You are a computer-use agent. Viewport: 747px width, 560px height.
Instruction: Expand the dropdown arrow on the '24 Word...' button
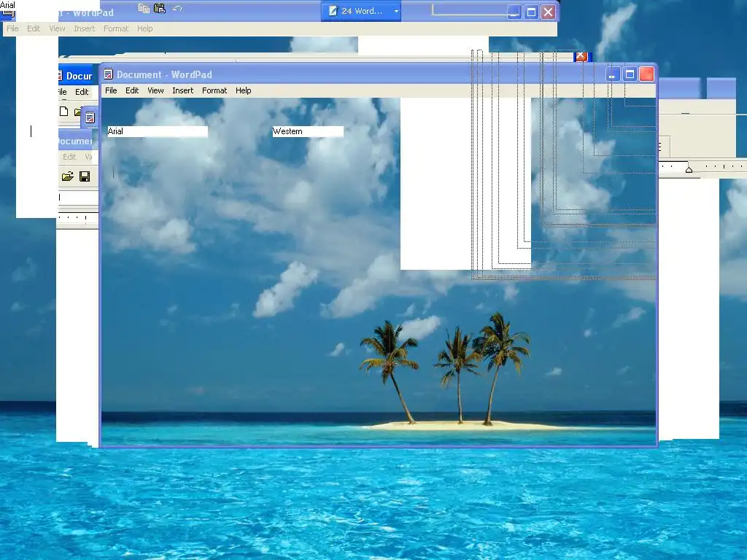click(x=396, y=11)
